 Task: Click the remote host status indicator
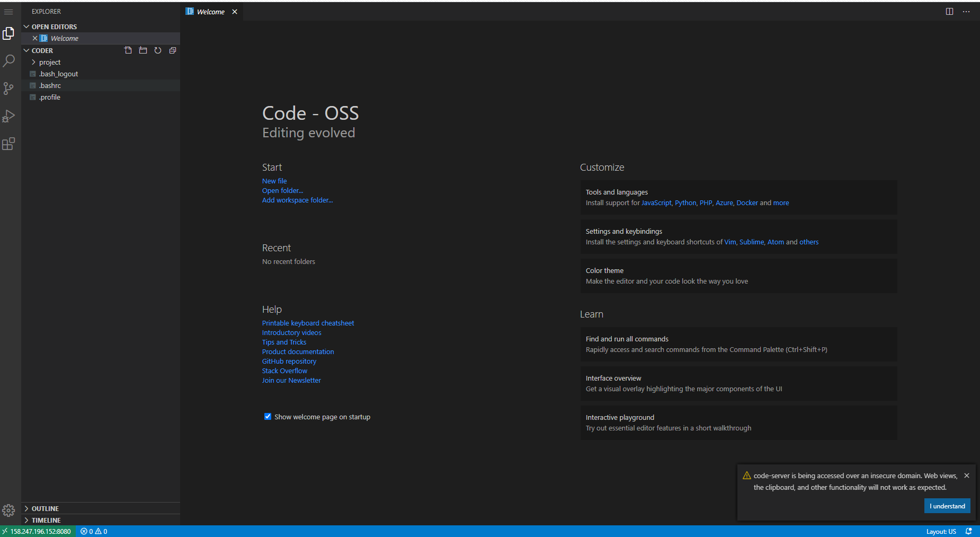37,531
